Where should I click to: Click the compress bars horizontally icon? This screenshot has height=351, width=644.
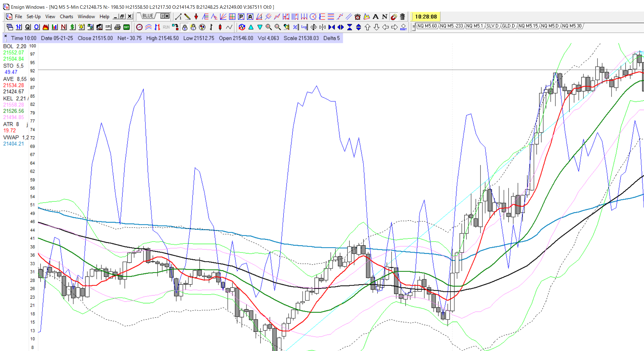point(323,27)
